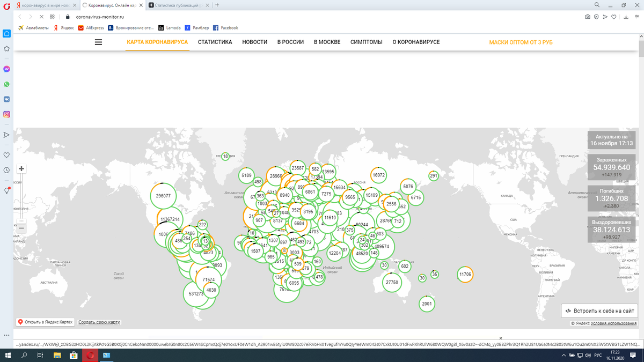This screenshot has height=362, width=644.
Task: Open Яндекс bookmark
Action: (x=64, y=28)
